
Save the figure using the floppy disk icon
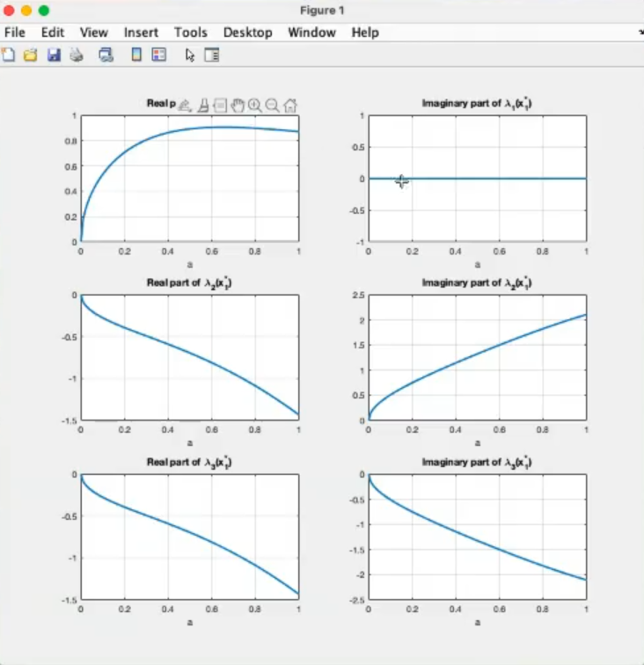pos(53,55)
